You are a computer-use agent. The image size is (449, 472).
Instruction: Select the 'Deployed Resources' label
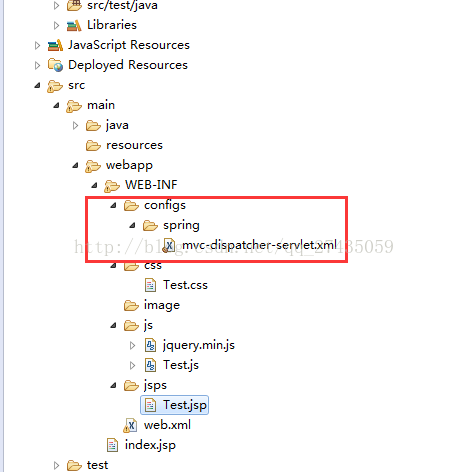pos(128,65)
